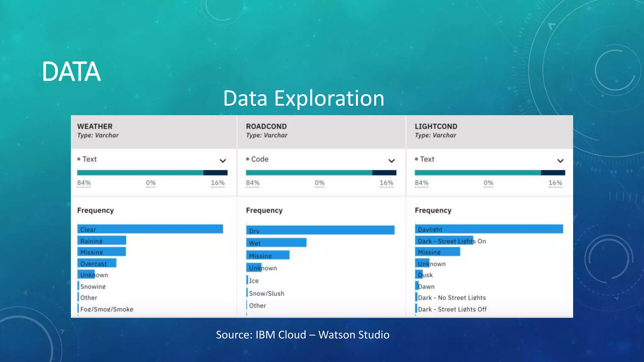This screenshot has width=644, height=362.
Task: Select the Missing bar in LIGHTCOND
Action: tap(438, 252)
